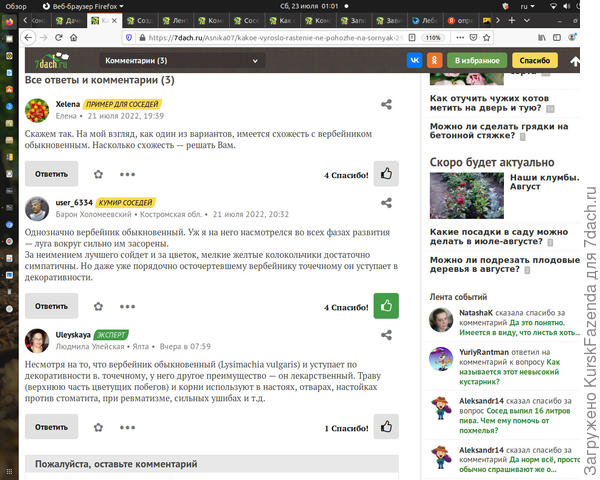
Task: Share Xelena's comment via share icon
Action: pos(386,104)
